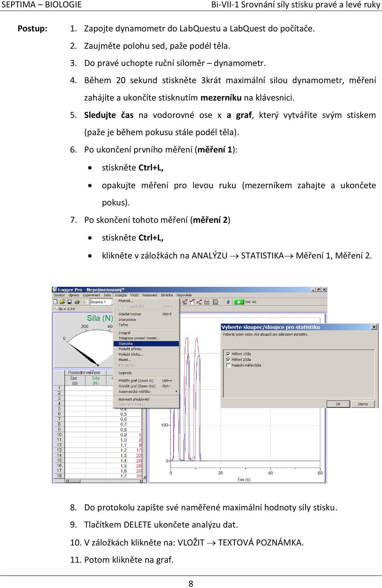Screen dimensions: 382x588
Task: Close the Vyberte sloupec statistics dialog
Action: (x=374, y=327)
